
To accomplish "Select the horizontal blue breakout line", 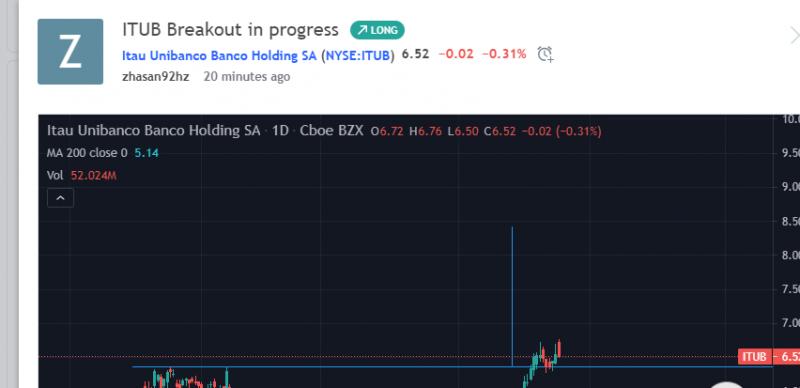I will (452, 367).
